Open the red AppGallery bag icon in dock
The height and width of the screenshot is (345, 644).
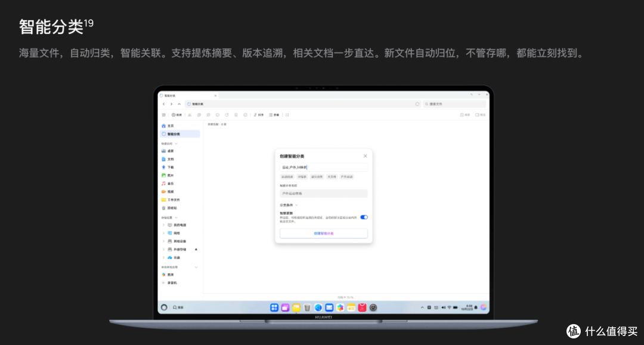coord(363,307)
